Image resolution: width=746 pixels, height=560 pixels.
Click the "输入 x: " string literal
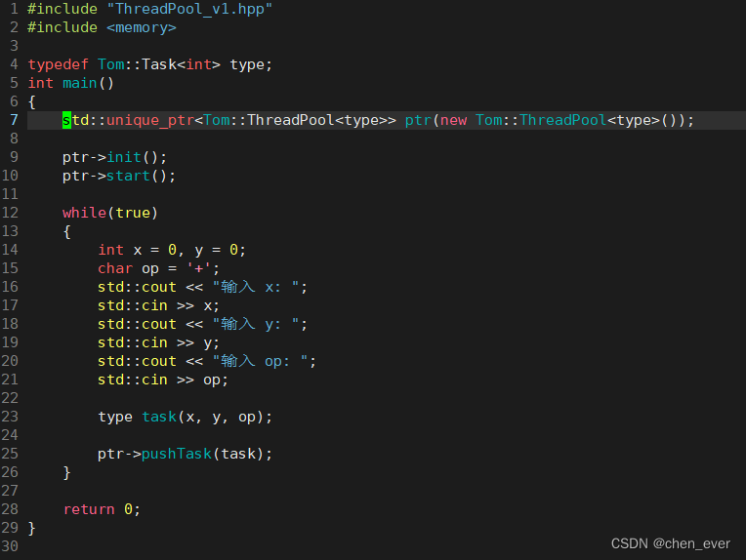click(256, 287)
